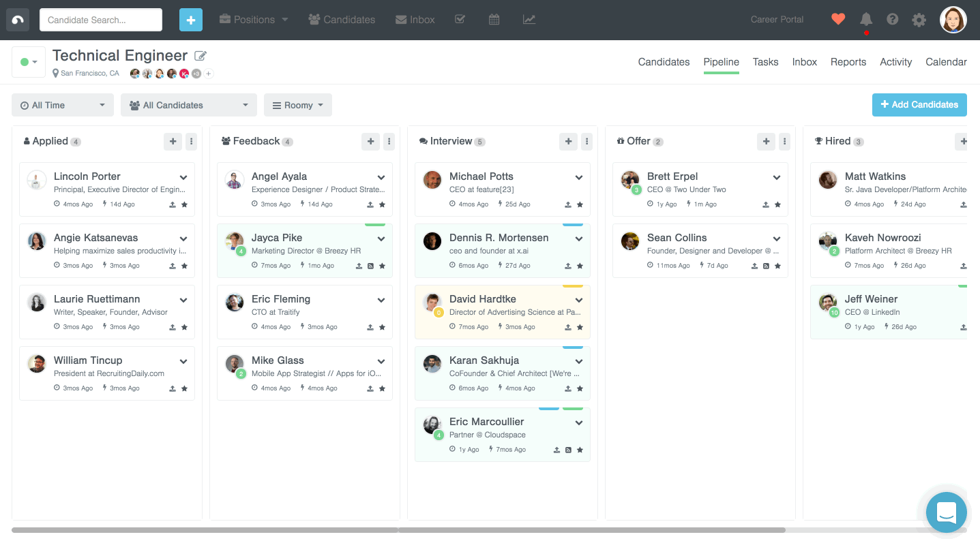Viewport: 980px width, 541px height.
Task: Open the reports chart icon in navbar
Action: click(529, 19)
